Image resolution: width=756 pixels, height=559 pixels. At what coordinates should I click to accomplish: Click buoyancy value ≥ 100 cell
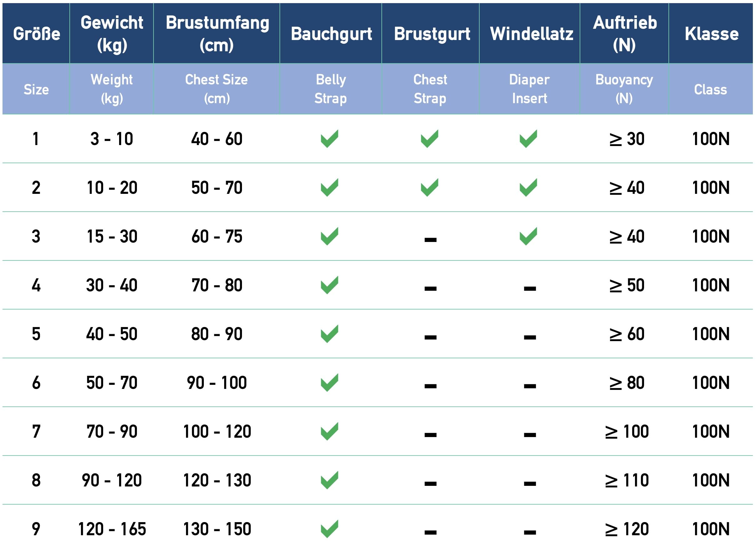click(x=627, y=432)
